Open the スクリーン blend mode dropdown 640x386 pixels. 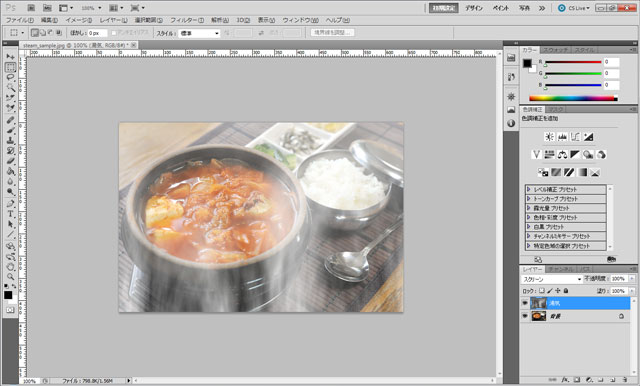(x=552, y=279)
